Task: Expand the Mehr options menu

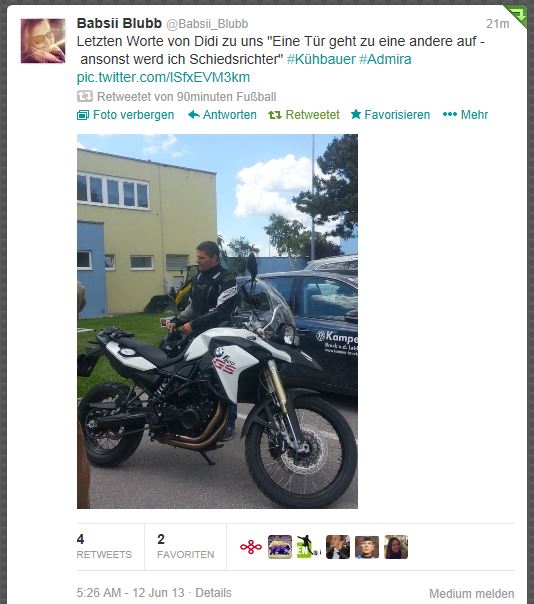Action: click(465, 114)
